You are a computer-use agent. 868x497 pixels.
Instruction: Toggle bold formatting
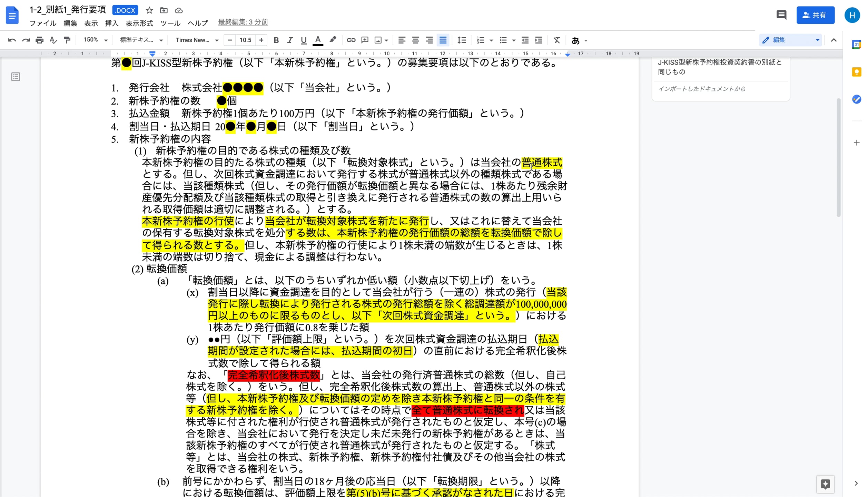276,40
